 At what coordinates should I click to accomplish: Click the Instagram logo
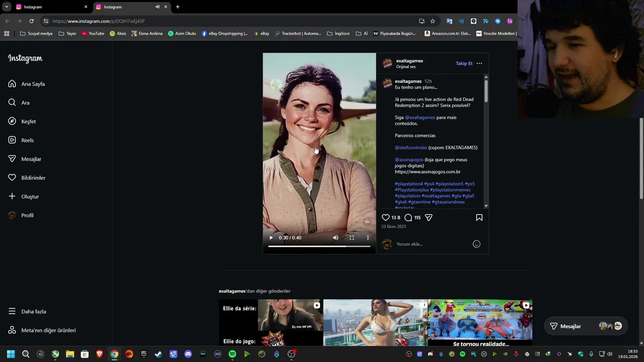[x=25, y=58]
